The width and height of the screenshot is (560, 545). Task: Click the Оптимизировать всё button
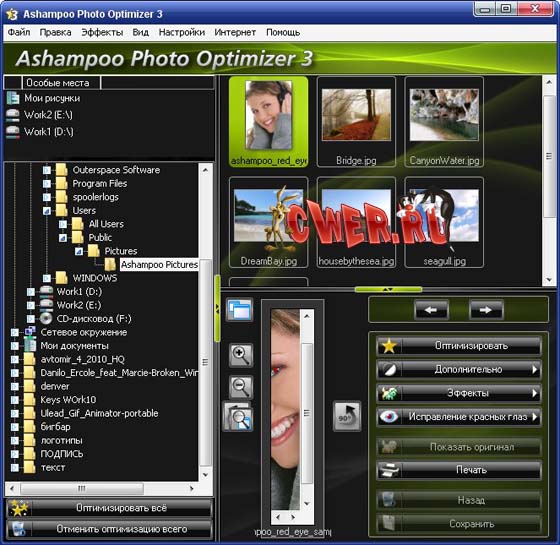[x=109, y=508]
